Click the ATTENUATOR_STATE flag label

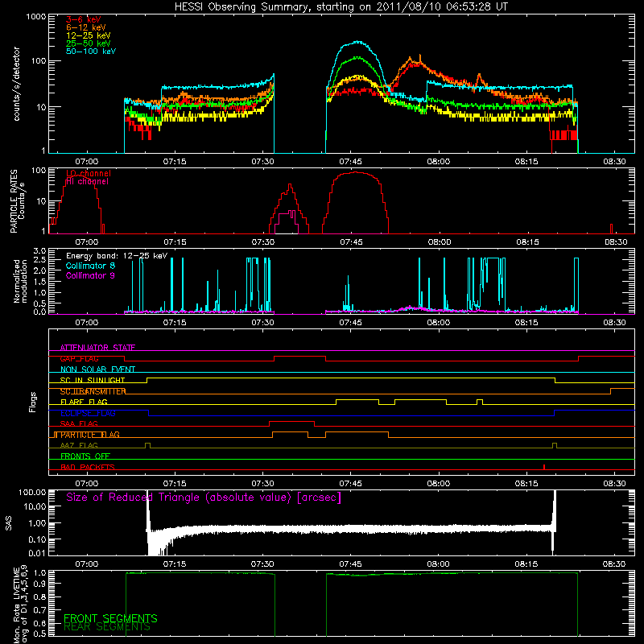tap(97, 348)
